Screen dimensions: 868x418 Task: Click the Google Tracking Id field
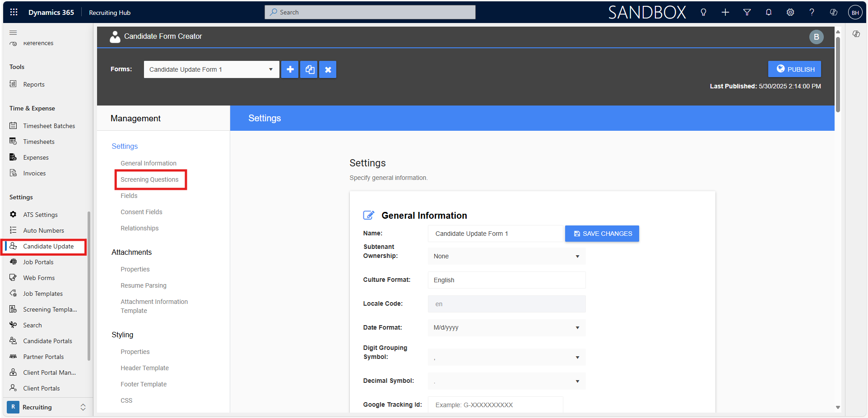click(x=496, y=404)
